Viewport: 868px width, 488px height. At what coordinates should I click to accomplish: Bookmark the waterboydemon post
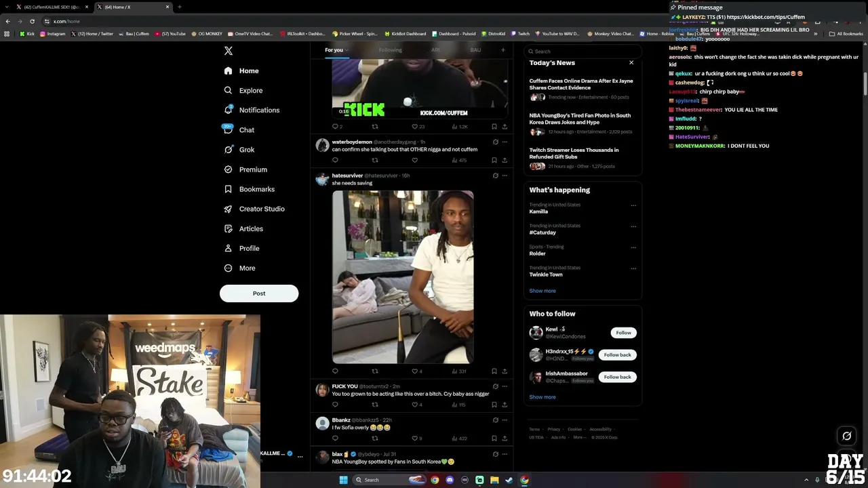coord(494,161)
